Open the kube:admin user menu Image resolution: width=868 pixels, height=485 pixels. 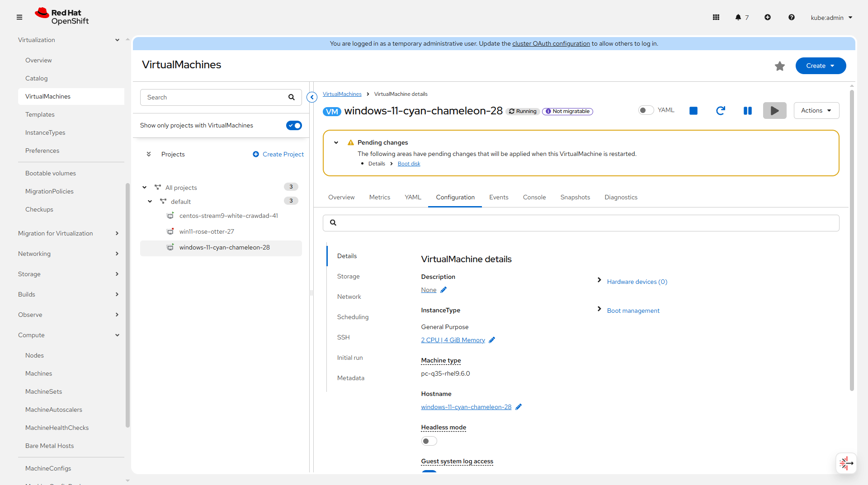point(832,18)
